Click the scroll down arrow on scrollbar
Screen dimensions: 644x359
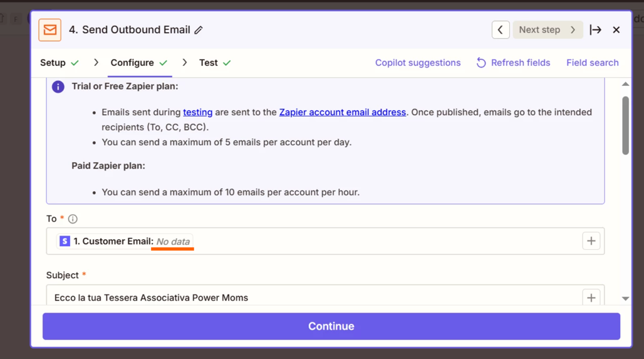click(625, 299)
